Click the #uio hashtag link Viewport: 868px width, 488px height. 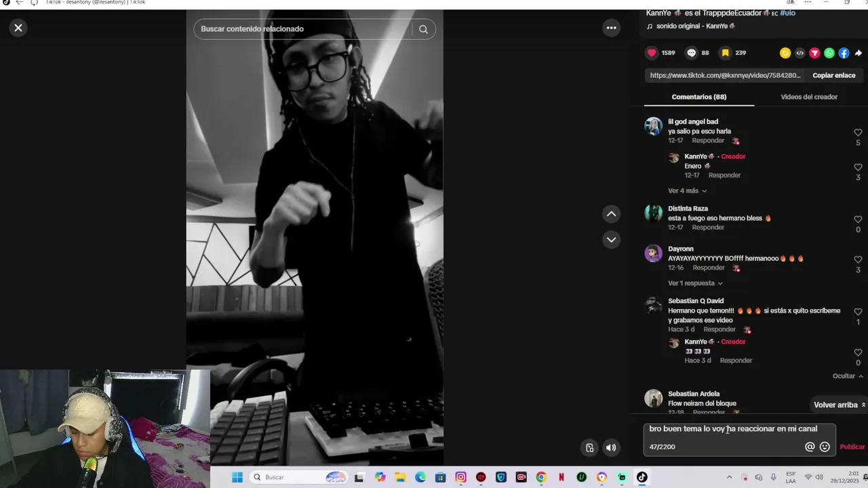click(788, 13)
